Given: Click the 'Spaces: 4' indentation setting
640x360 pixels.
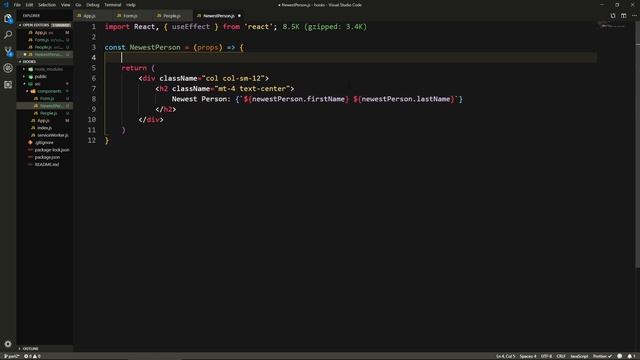Looking at the screenshot, I should (528, 356).
